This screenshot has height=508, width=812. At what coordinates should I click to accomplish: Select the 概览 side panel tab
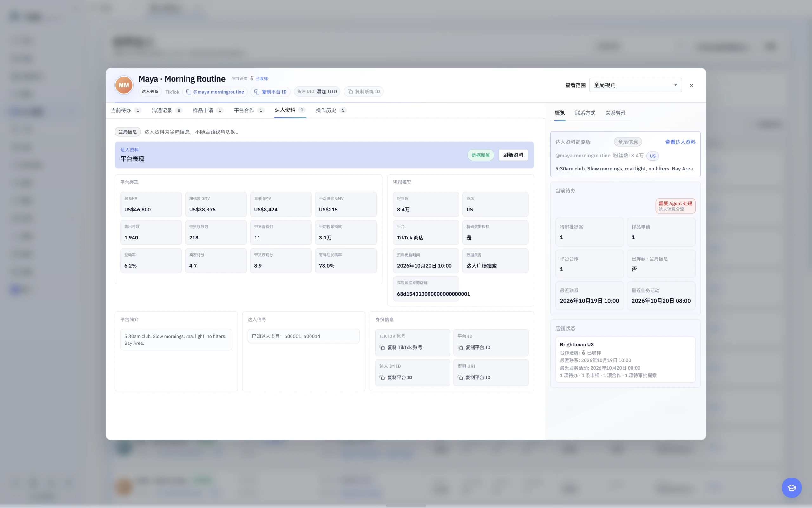560,113
